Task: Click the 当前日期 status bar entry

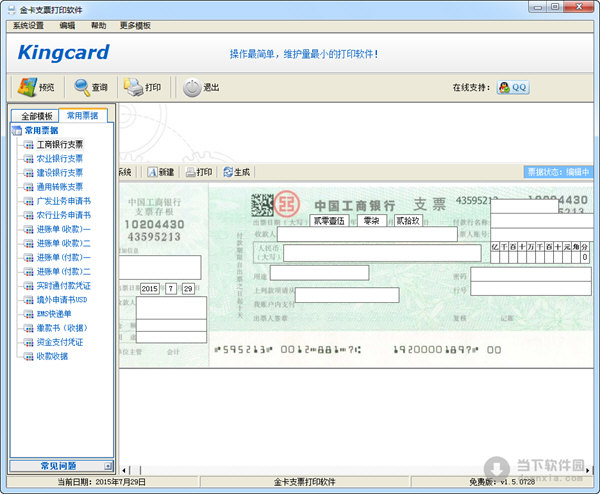Action: [101, 482]
